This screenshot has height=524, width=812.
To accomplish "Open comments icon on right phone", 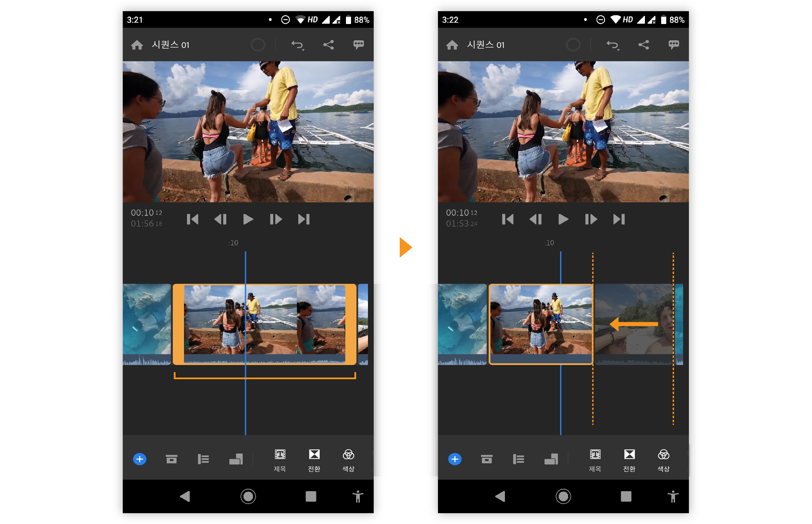I will point(674,45).
